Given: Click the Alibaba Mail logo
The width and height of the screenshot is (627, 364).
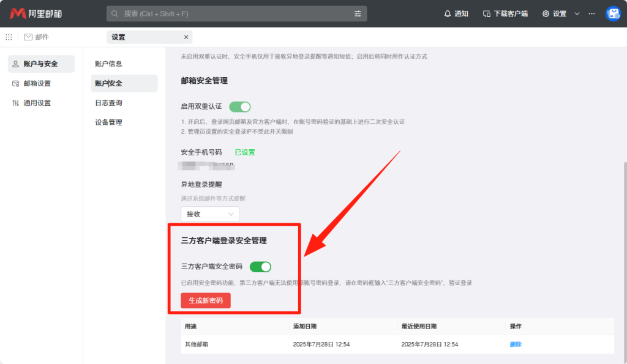Looking at the screenshot, I should tap(36, 13).
